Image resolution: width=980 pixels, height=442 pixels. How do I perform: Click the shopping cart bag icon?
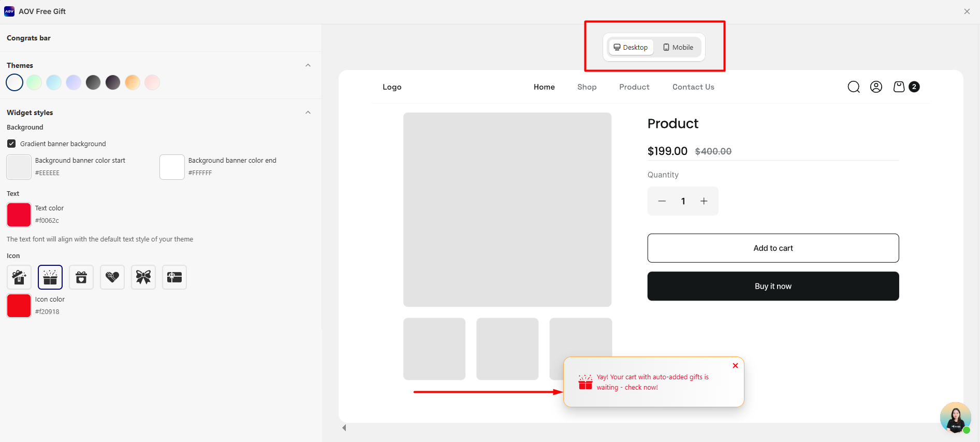tap(899, 87)
